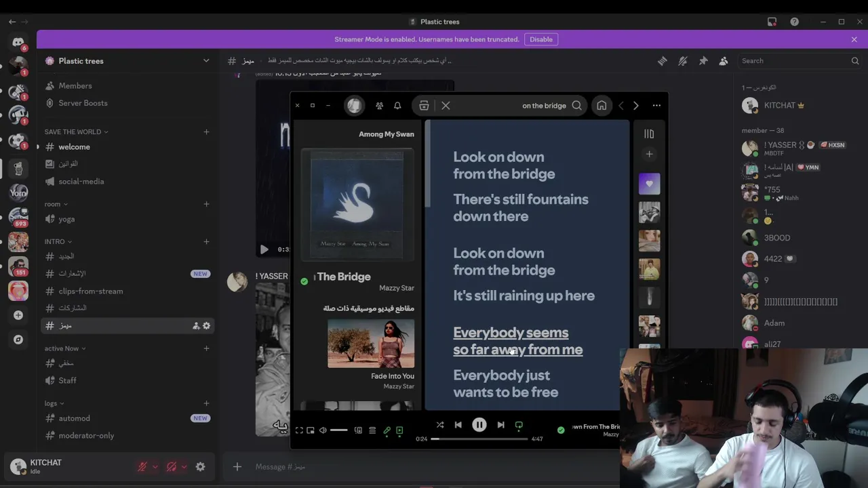Skip to the next track
Screen dimensions: 868x488
pyautogui.click(x=500, y=425)
